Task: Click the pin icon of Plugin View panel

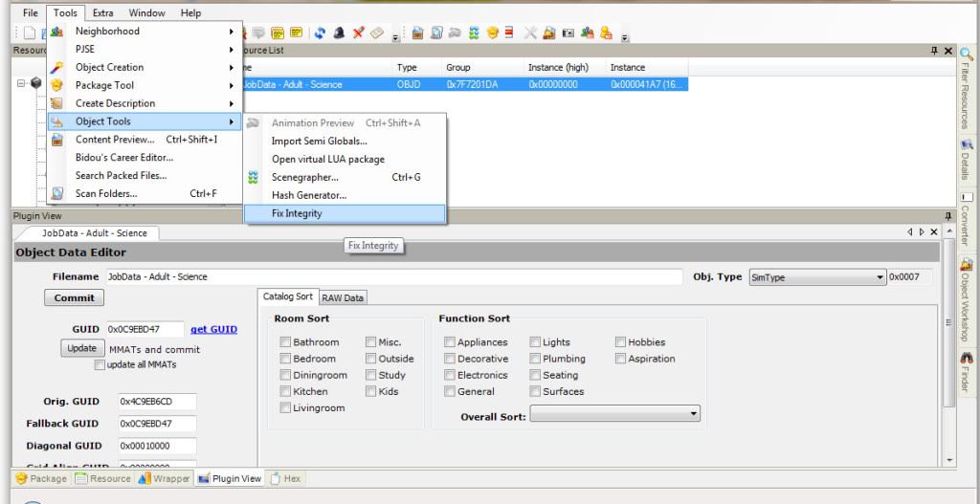Action: [948, 216]
